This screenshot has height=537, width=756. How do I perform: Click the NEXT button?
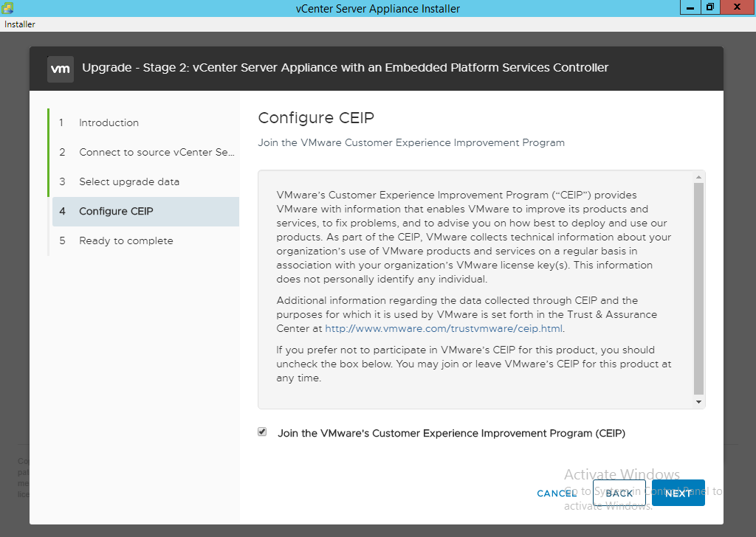678,493
